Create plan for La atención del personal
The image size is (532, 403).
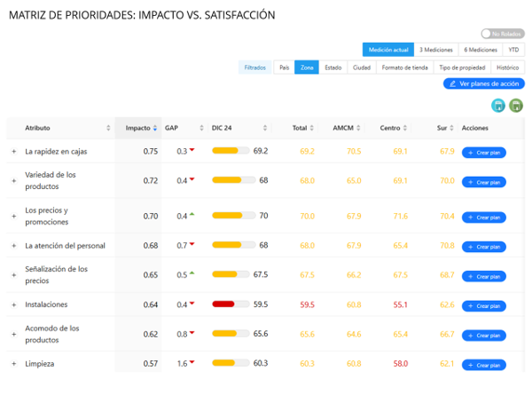pos(484,247)
